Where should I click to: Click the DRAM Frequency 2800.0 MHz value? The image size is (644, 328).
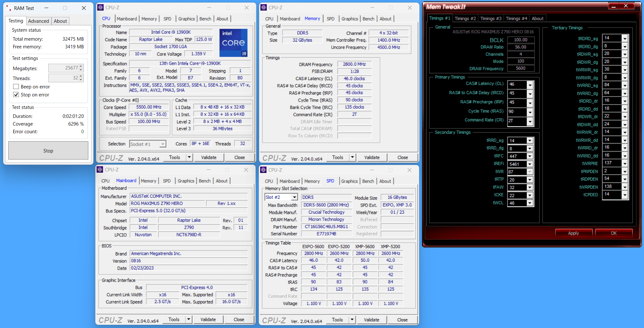354,64
